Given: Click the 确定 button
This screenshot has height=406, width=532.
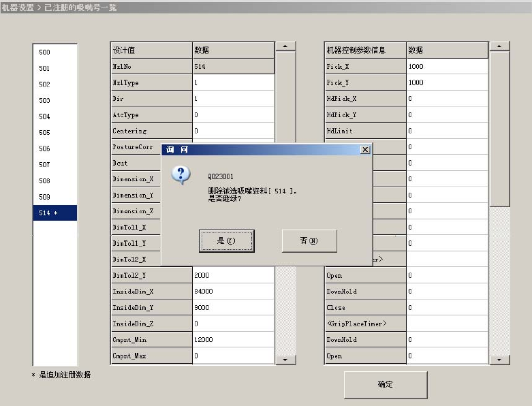Looking at the screenshot, I should point(386,385).
